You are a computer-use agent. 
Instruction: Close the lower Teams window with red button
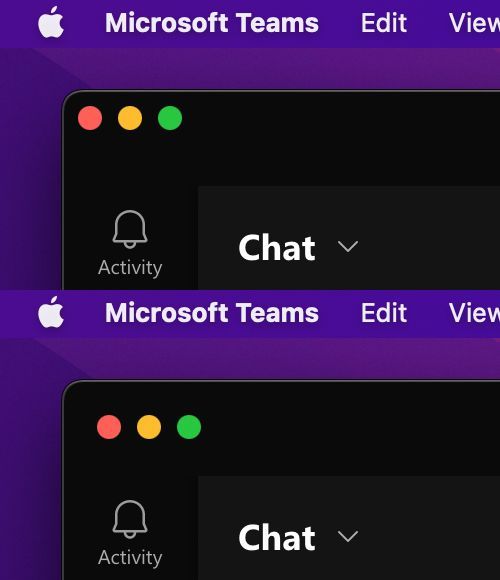coord(109,427)
